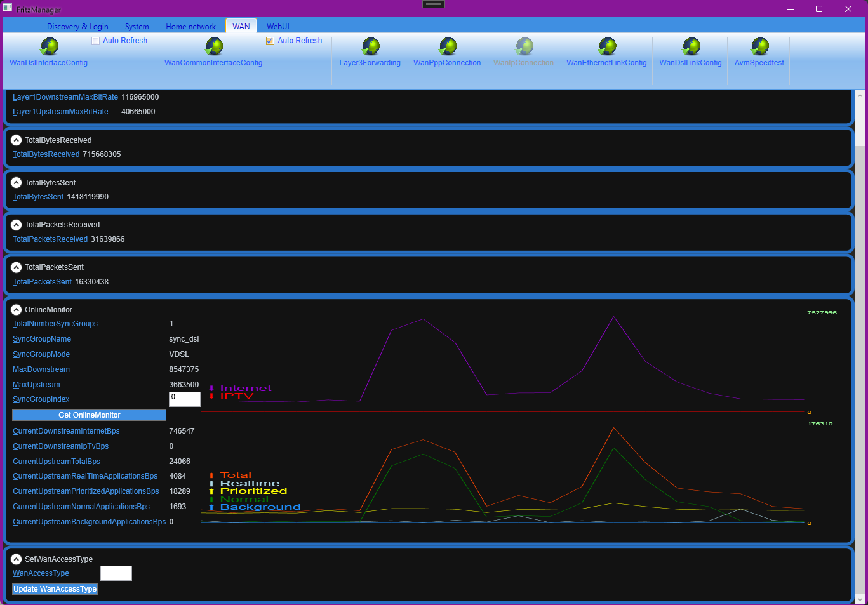Click the greyed WanIpConnection globe icon
This screenshot has width=868, height=605.
coord(524,46)
